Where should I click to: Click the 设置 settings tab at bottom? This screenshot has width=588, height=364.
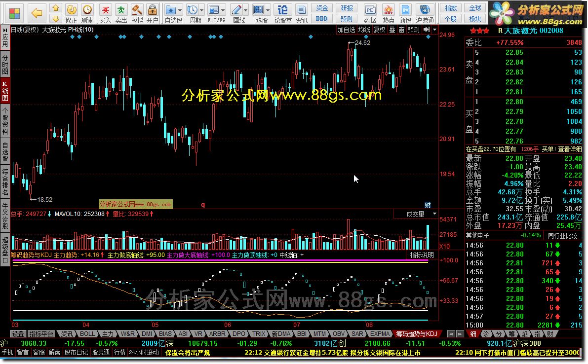coord(18,333)
